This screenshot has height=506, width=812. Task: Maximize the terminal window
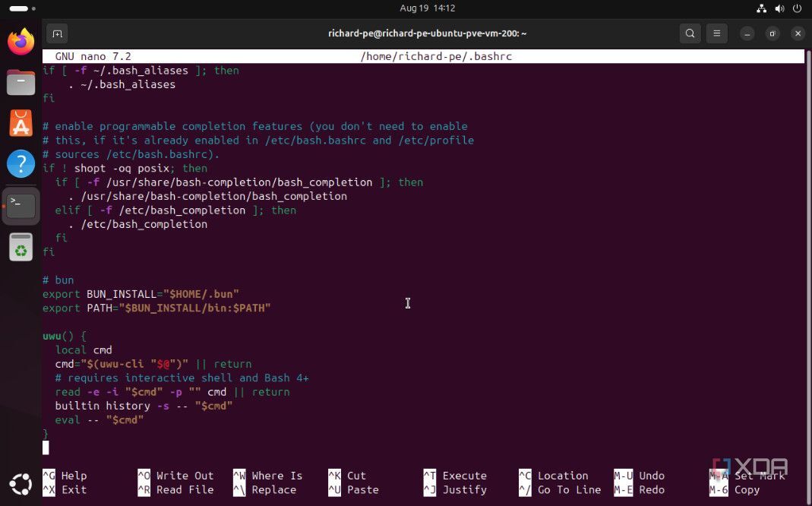(773, 33)
